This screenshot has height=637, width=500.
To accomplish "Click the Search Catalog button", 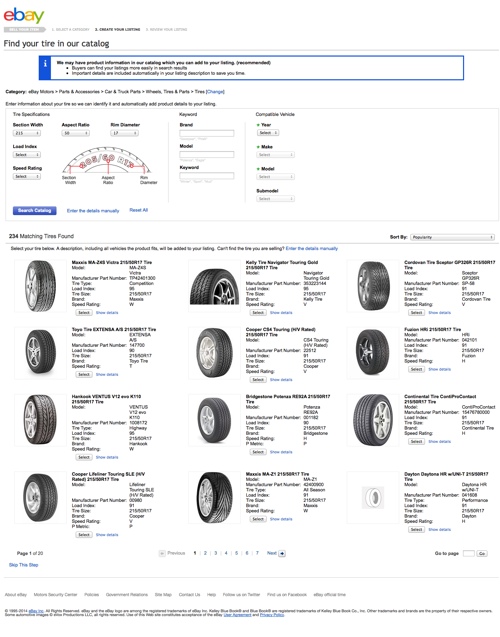I will tap(35, 210).
